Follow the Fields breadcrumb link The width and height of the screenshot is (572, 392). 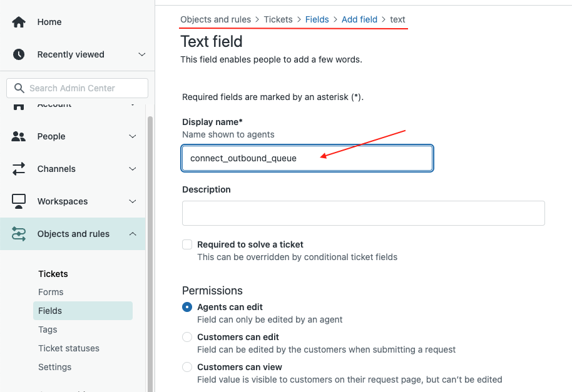(x=317, y=19)
